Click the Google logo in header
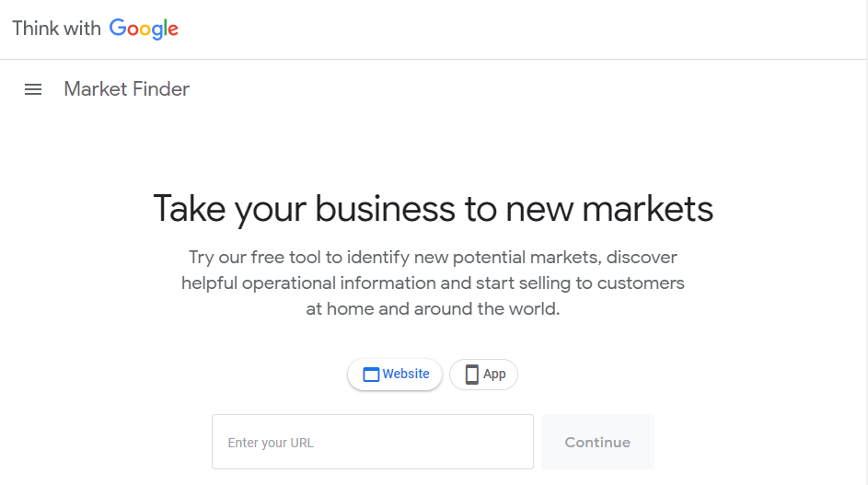868x485 pixels. coord(144,29)
